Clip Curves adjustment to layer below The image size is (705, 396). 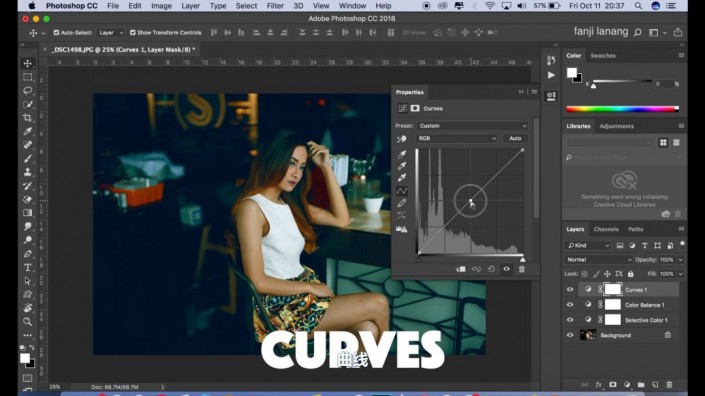(461, 269)
